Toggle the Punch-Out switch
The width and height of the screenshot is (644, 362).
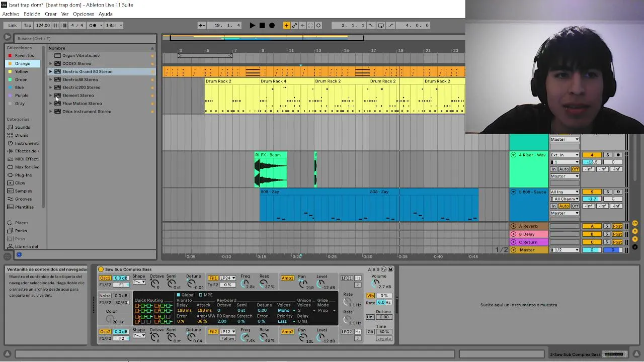tap(391, 25)
